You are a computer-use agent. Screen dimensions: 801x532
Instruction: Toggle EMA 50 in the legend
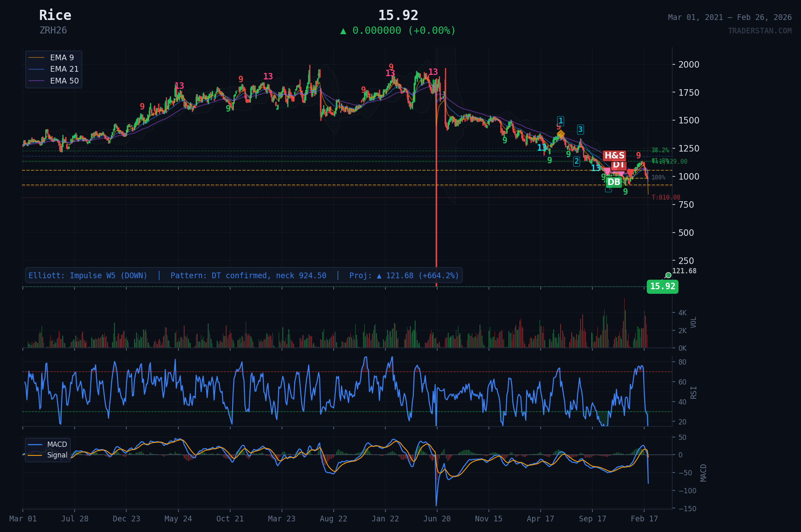(x=64, y=81)
